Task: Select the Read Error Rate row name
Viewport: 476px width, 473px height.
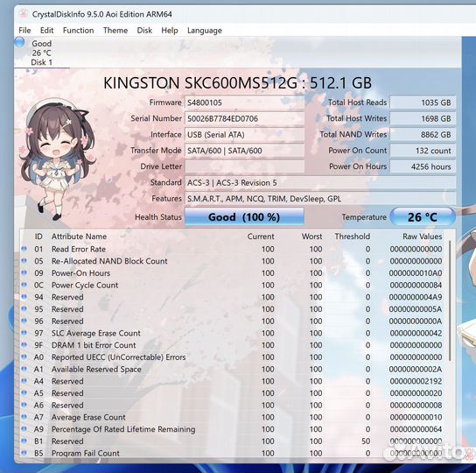Action: click(x=79, y=249)
